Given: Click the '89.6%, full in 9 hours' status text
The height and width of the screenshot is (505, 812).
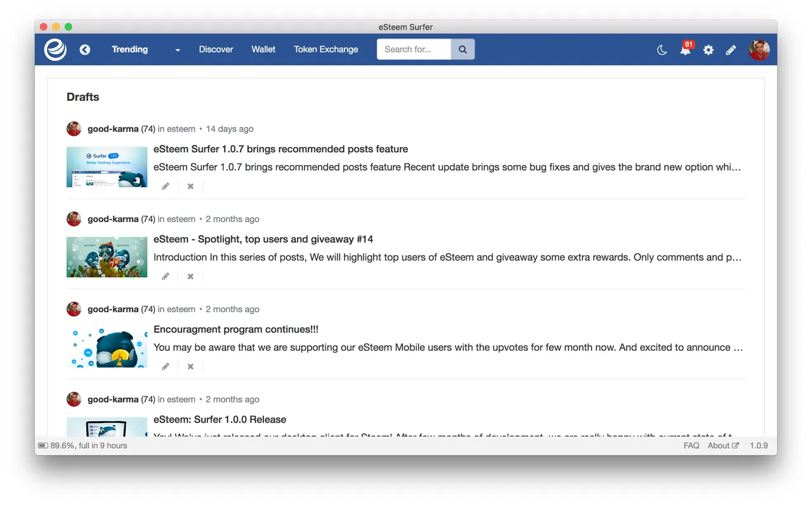Looking at the screenshot, I should click(89, 446).
